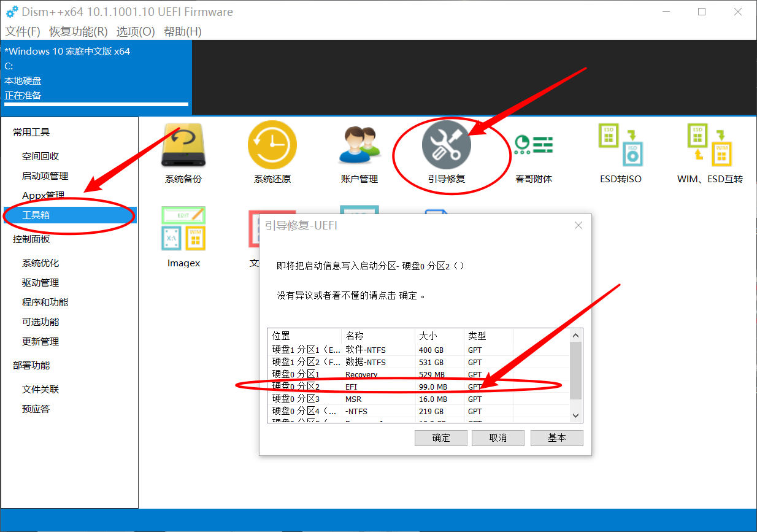Select 预应答 in the sidebar
Screen dimensions: 757x532
click(x=36, y=409)
